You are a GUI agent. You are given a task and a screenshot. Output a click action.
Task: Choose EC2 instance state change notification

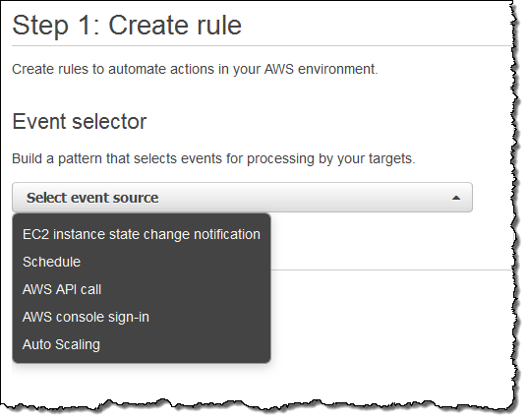tap(141, 234)
